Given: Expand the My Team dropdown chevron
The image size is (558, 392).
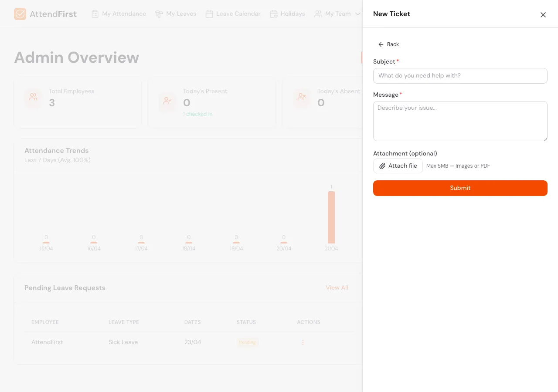Looking at the screenshot, I should coord(358,14).
